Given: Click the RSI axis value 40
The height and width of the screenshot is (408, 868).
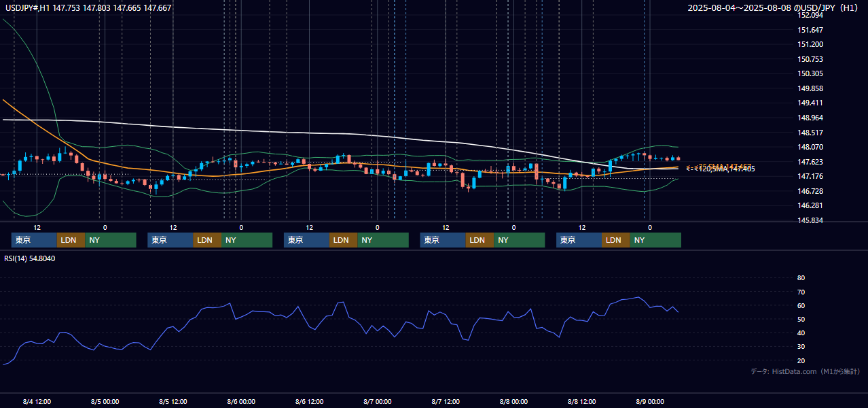Looking at the screenshot, I should tap(801, 333).
